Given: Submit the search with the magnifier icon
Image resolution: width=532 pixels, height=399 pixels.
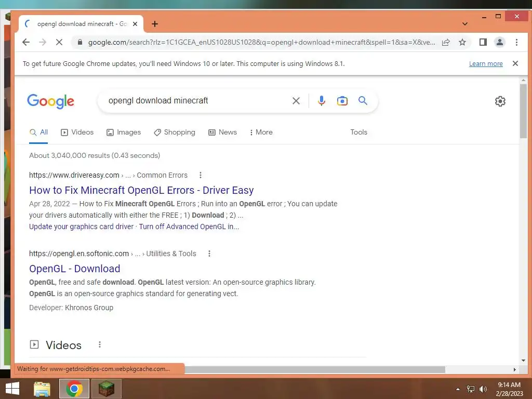Looking at the screenshot, I should (363, 100).
